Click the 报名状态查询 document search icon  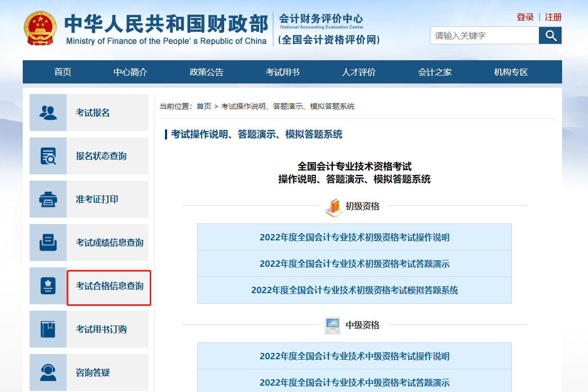[x=48, y=156]
